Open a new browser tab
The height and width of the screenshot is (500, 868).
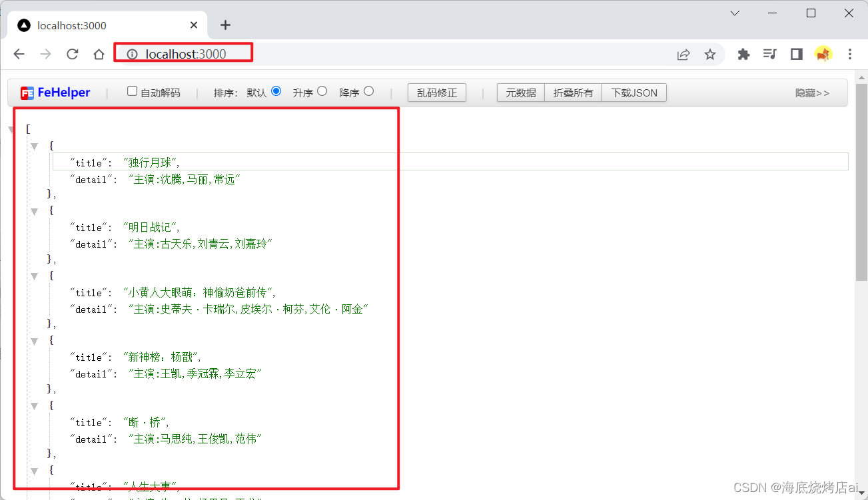click(225, 25)
